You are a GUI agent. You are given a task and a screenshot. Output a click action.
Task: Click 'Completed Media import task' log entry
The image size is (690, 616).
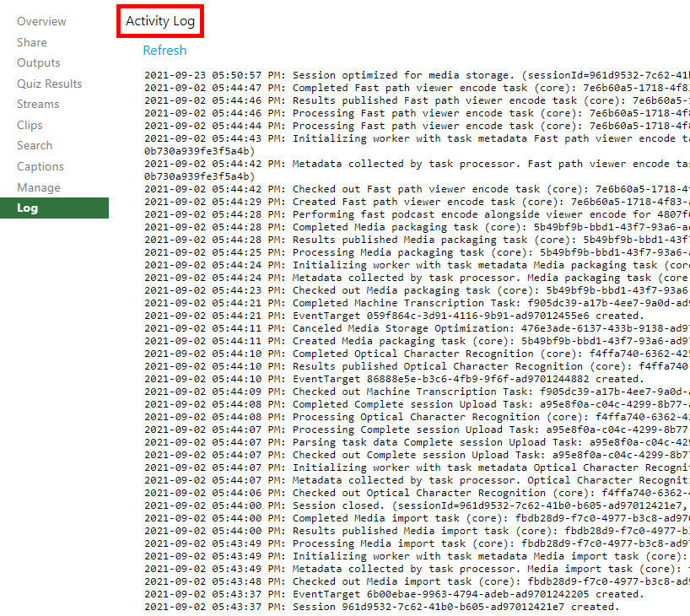(x=417, y=519)
